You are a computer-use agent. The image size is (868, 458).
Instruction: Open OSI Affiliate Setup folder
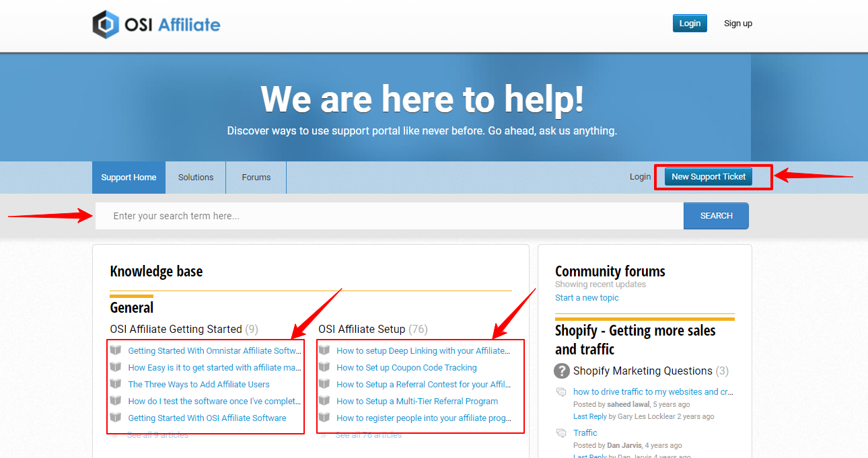pos(362,329)
